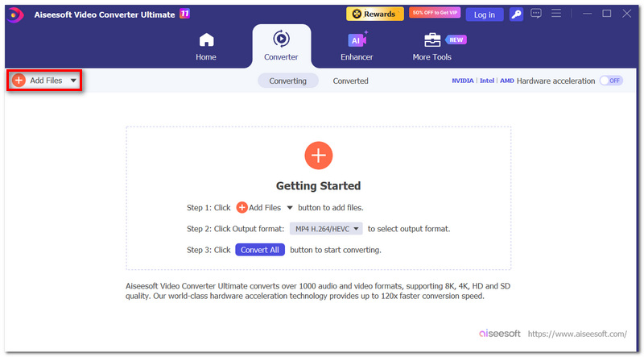
Task: Open the hamburger menu icon
Action: pos(556,13)
